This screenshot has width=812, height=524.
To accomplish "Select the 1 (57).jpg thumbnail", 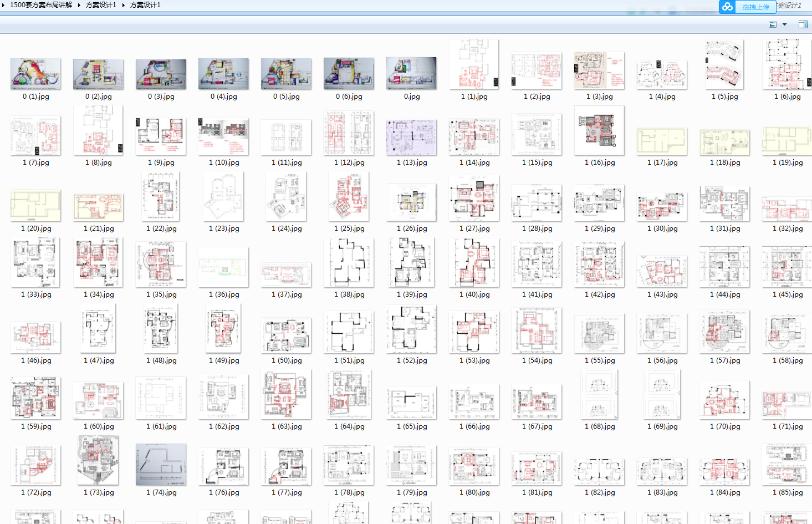I will tap(724, 331).
